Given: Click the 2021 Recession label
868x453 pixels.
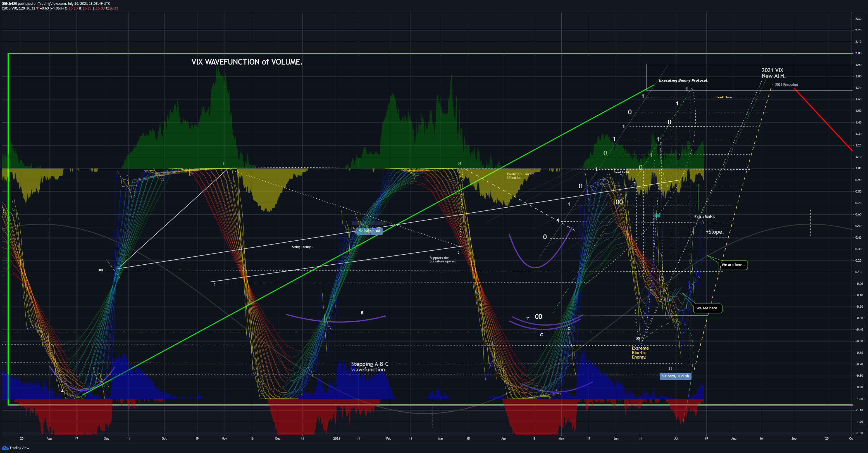Looking at the screenshot, I should tap(786, 85).
